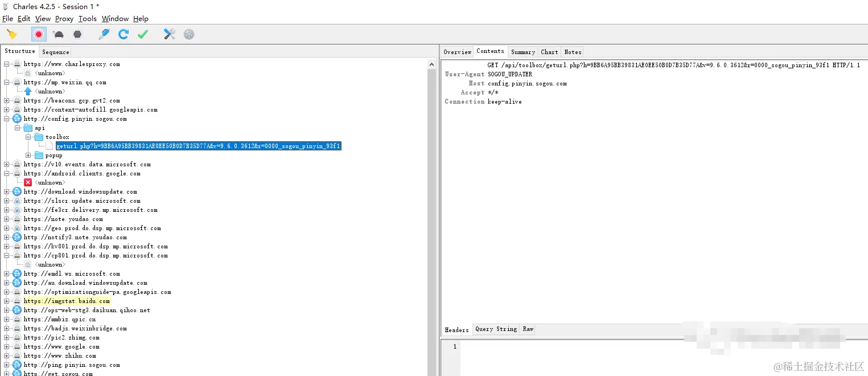Switch to the Chart tab

point(549,52)
